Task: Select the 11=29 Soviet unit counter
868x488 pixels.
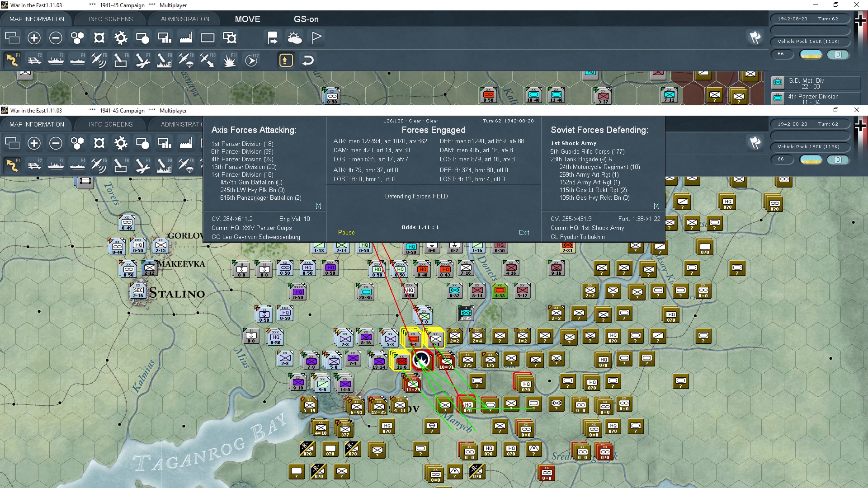Action: 412,383
